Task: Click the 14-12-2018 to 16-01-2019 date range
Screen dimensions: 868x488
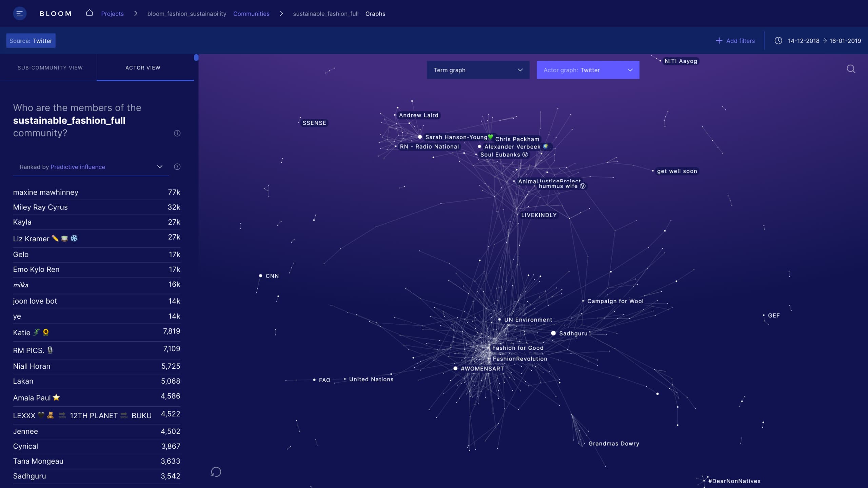Action: 824,41
